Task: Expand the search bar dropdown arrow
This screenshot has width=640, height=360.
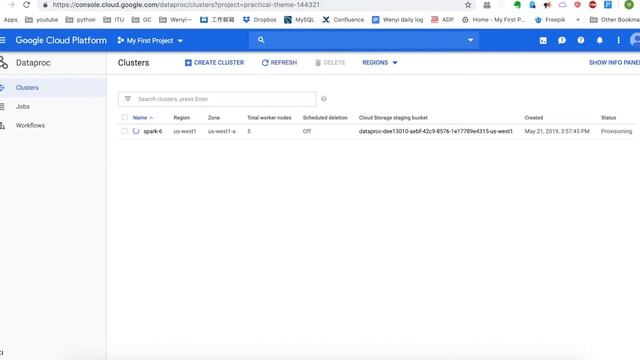Action: [x=470, y=40]
